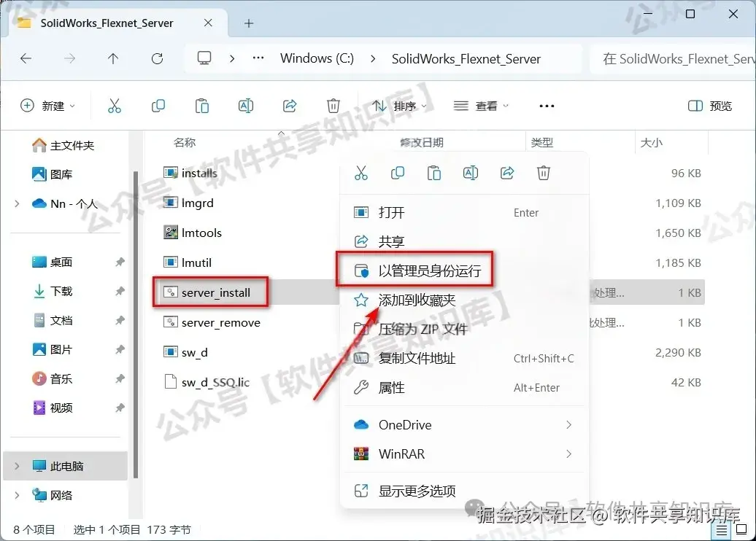
Task: Click breadcrumb ellipsis to show hidden path
Action: (258, 58)
